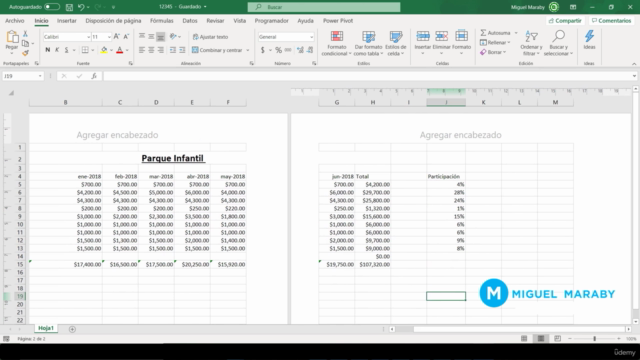Increase font size with larger A

coord(116,37)
